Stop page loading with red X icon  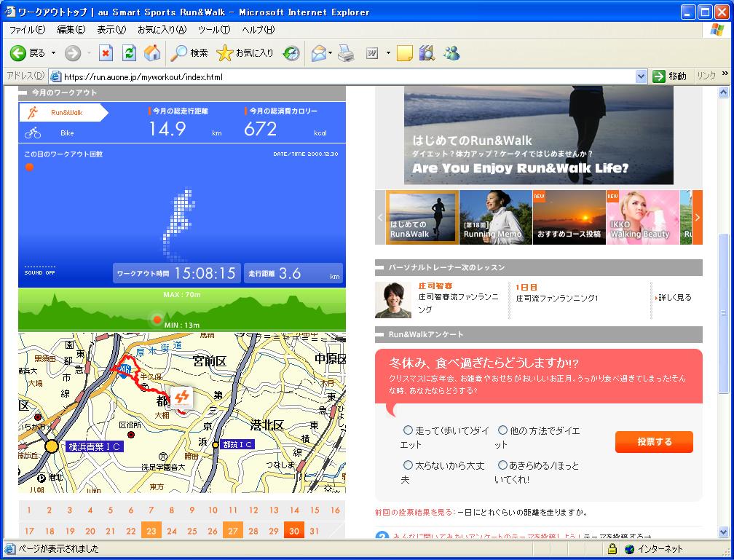(106, 53)
